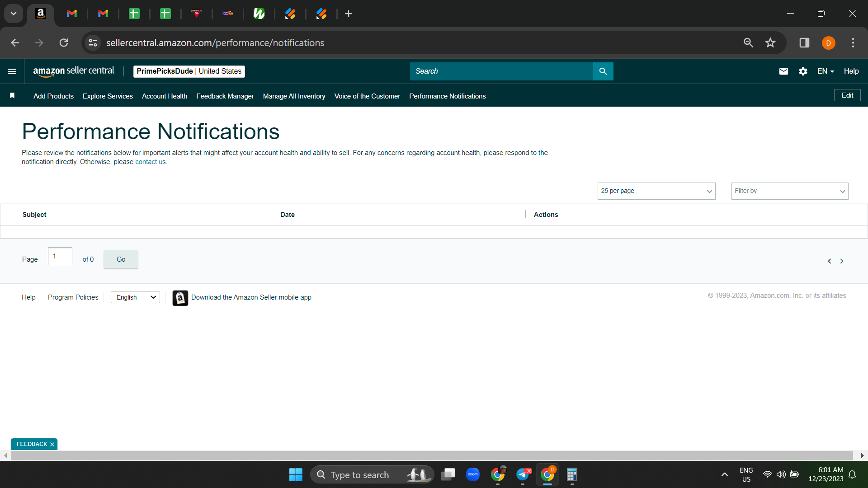Viewport: 868px width, 488px height.
Task: Open Manage All Inventory
Action: [x=294, y=96]
